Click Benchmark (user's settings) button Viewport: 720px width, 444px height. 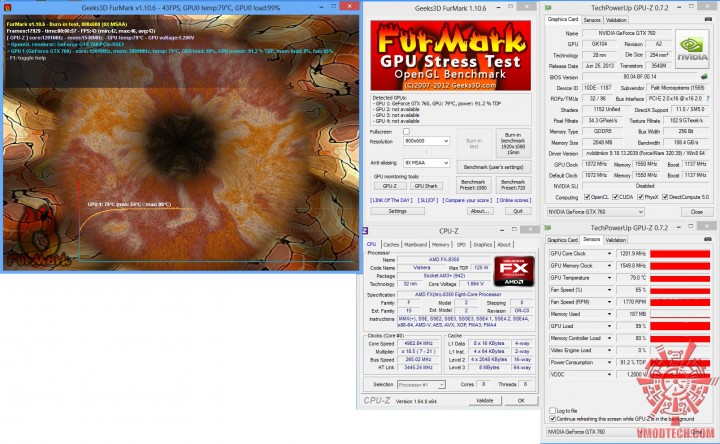click(x=494, y=167)
